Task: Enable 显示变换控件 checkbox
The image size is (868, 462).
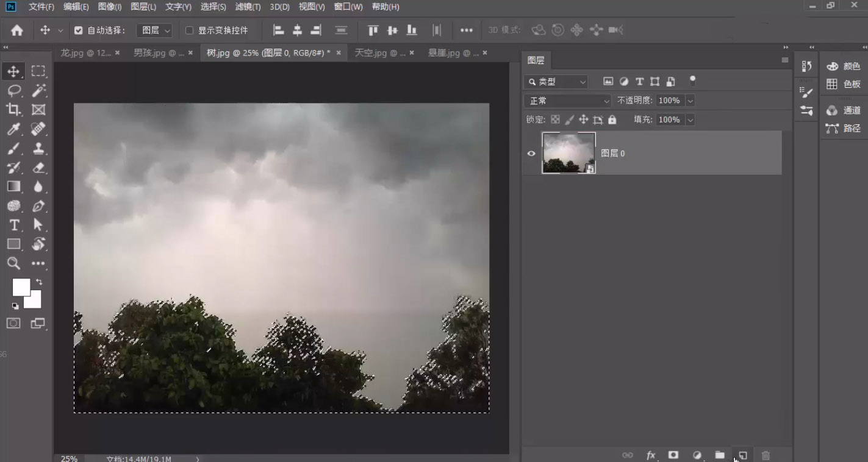Action: [189, 30]
